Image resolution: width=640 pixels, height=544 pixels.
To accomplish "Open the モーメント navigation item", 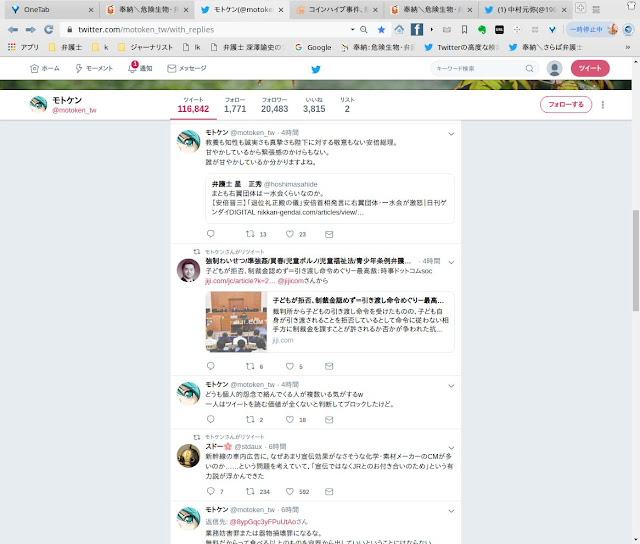I will pyautogui.click(x=94, y=68).
